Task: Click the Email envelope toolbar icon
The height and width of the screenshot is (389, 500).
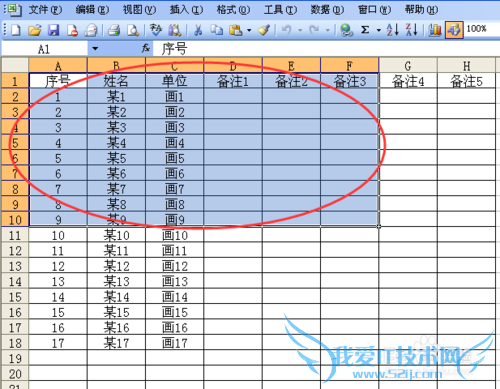Action: click(x=90, y=30)
